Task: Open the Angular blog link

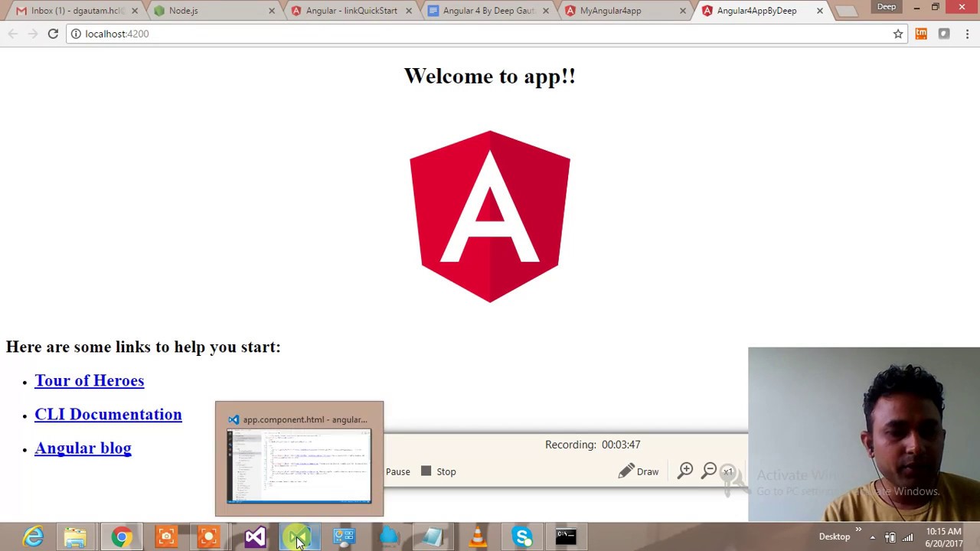Action: click(x=83, y=448)
